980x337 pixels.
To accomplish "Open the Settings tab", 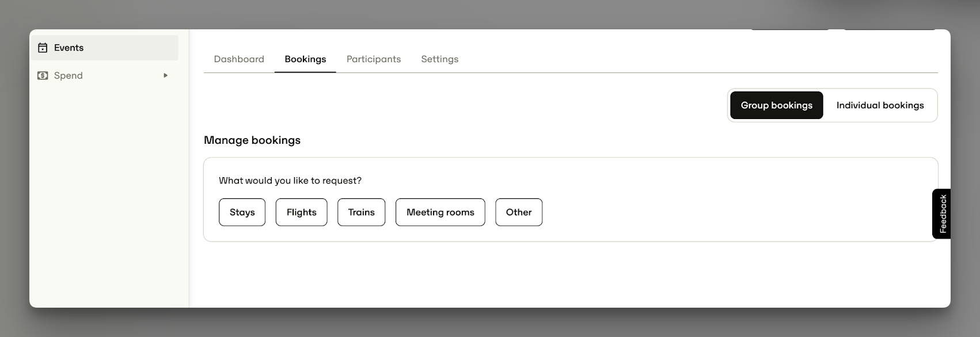I will [440, 59].
